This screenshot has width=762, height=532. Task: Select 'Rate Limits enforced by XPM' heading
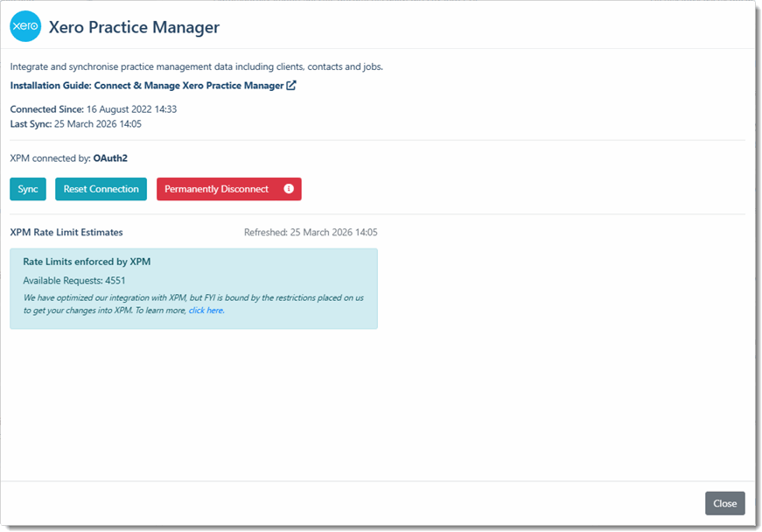tap(87, 262)
